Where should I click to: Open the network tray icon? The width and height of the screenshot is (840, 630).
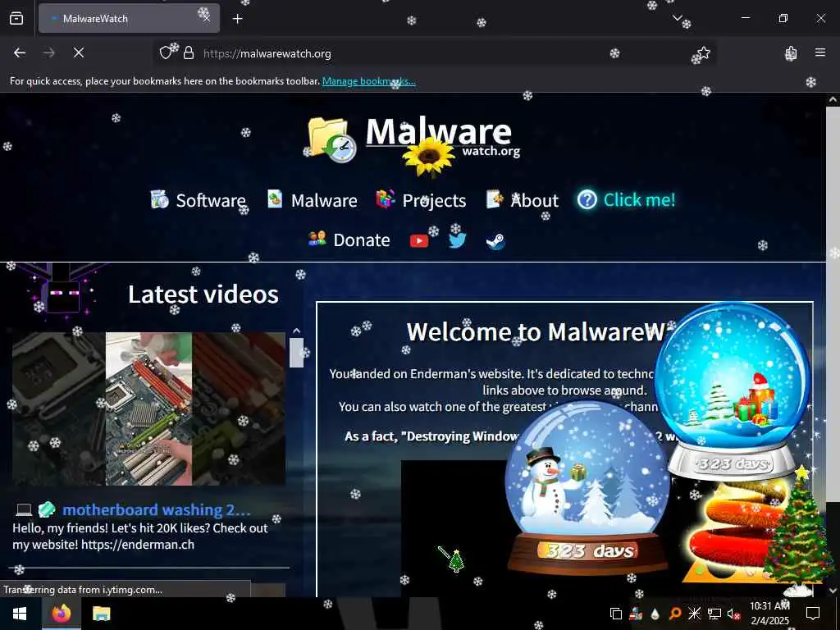[714, 614]
